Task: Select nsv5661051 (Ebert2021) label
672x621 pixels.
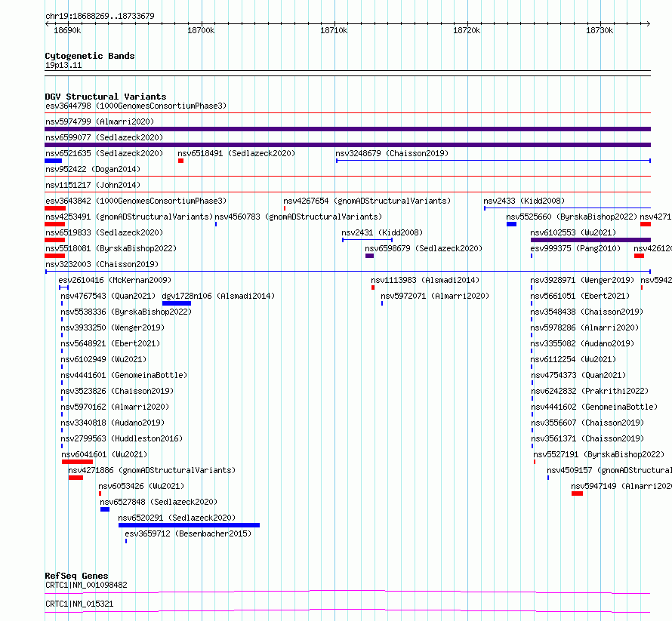Action: tap(581, 296)
